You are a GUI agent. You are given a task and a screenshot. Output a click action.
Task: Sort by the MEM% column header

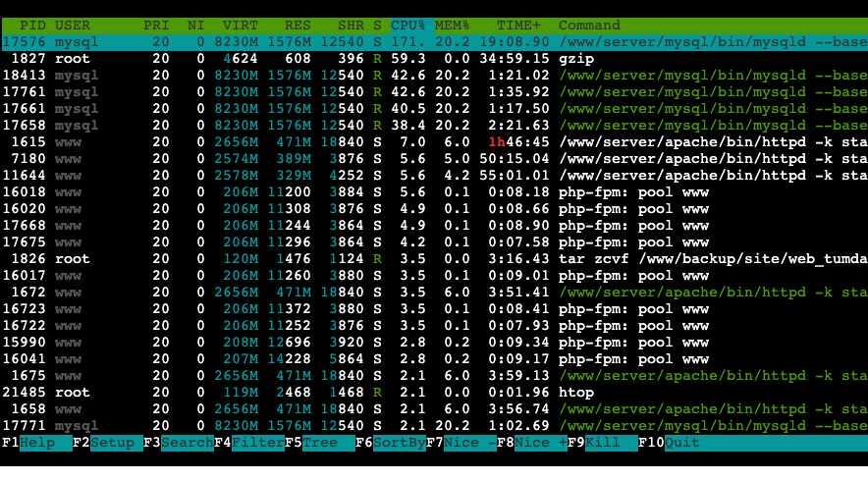pos(453,26)
